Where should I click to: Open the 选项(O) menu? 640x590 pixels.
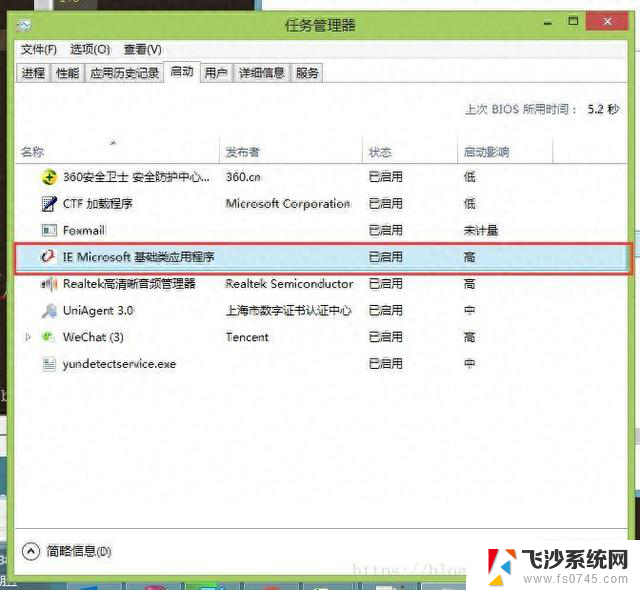(x=90, y=50)
